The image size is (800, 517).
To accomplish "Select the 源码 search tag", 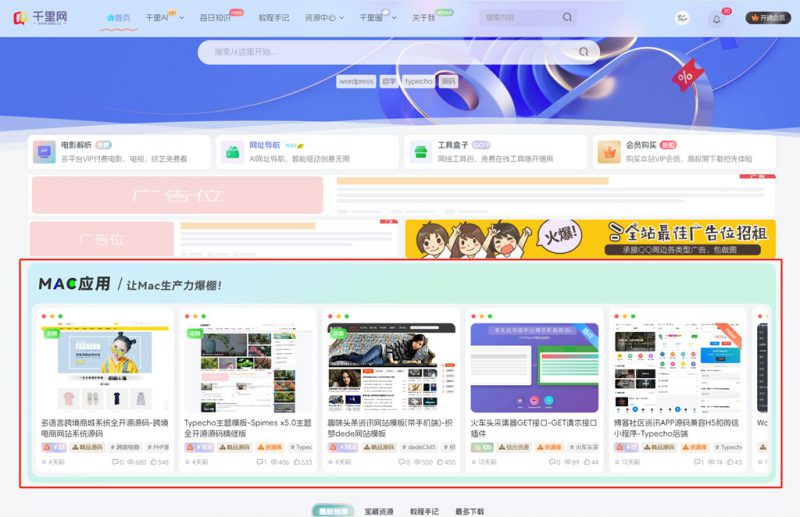I will coord(448,81).
